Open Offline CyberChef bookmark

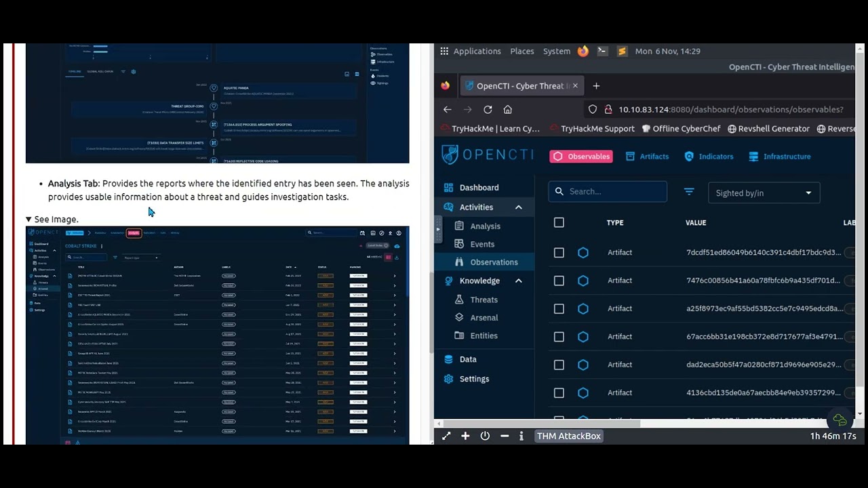(682, 129)
